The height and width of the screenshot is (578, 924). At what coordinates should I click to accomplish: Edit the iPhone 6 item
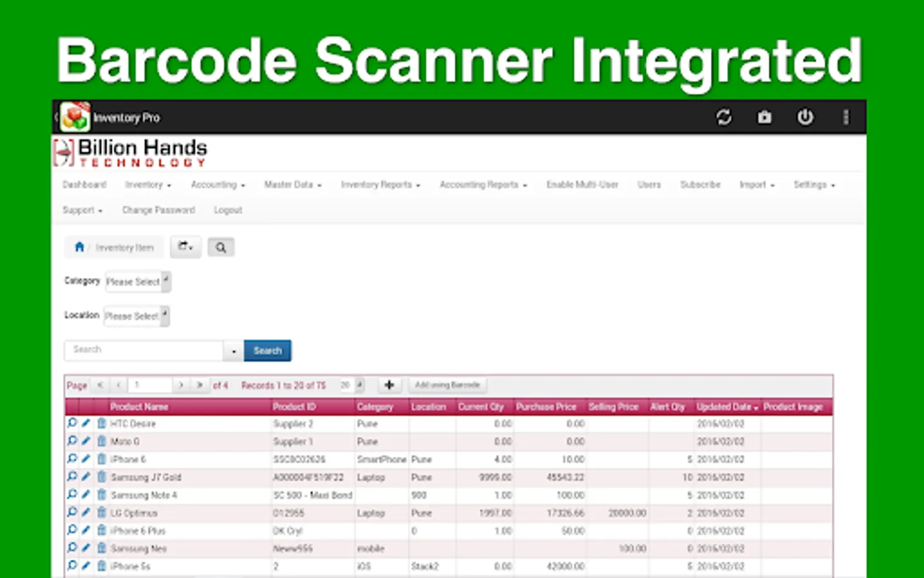point(86,459)
